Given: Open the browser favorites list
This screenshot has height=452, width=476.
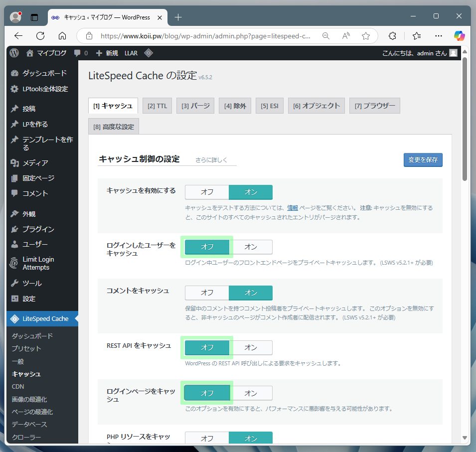Looking at the screenshot, I should 417,36.
